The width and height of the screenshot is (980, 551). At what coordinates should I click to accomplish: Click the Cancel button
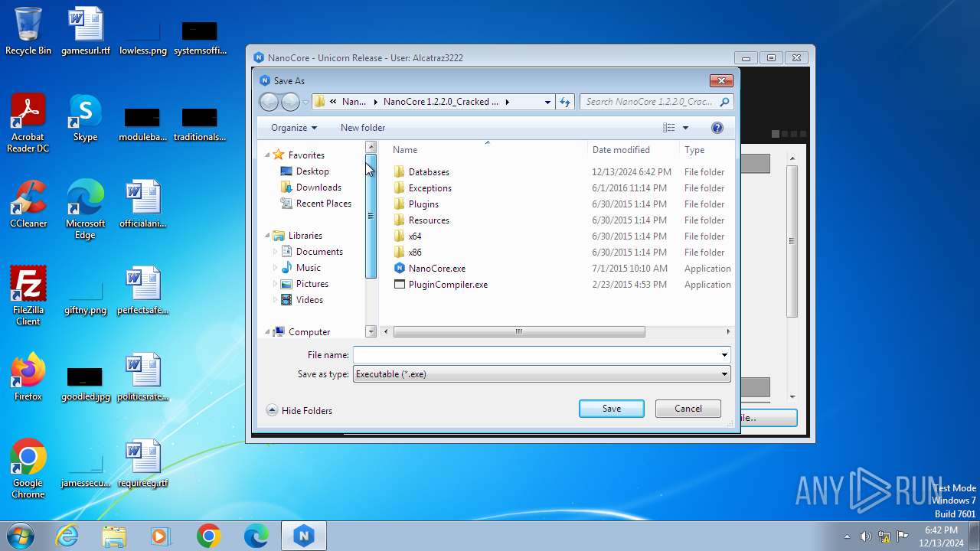coord(688,409)
